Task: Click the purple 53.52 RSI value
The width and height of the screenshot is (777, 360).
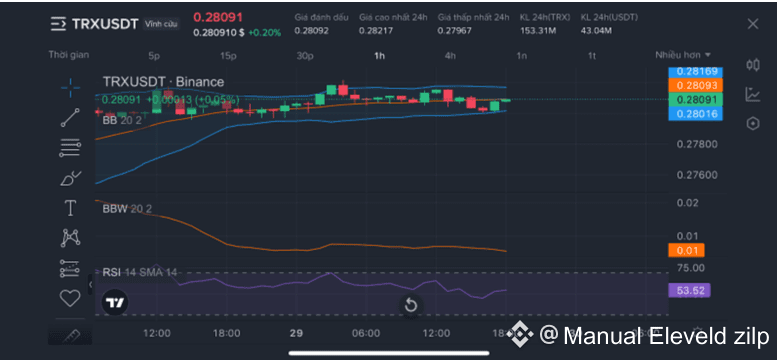Action: (x=689, y=291)
